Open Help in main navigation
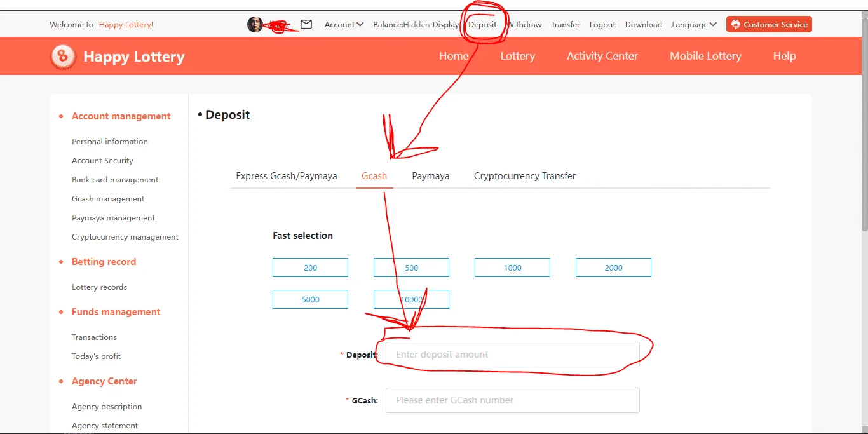Viewport: 868px width, 434px height. (785, 56)
